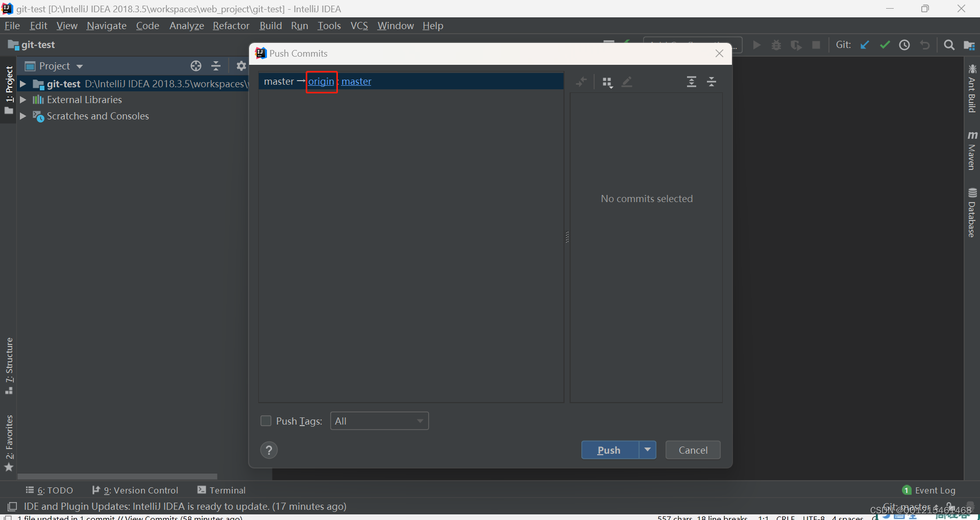Click the Git revert arrow icon
Image resolution: width=980 pixels, height=520 pixels.
coord(925,45)
